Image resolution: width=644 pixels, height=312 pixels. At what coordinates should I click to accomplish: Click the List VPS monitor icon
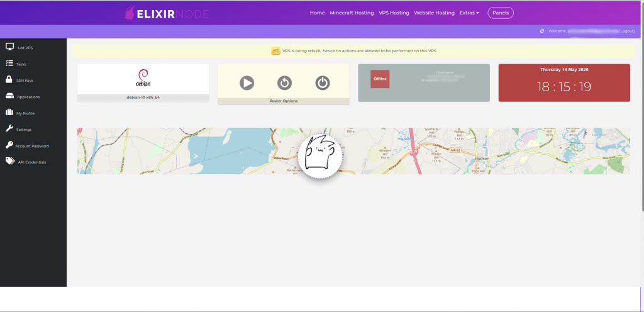coord(10,47)
